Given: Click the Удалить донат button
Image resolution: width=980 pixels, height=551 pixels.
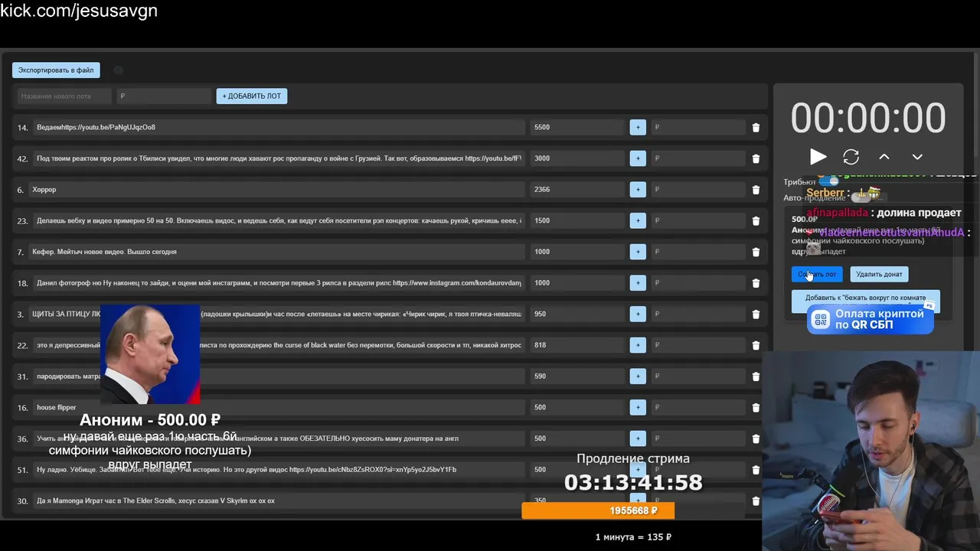Looking at the screenshot, I should pos(879,274).
